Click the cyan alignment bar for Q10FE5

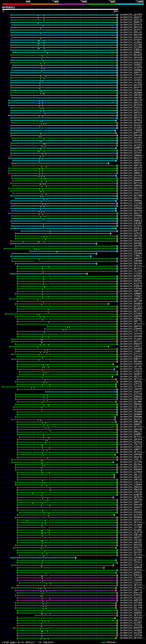point(64,15)
